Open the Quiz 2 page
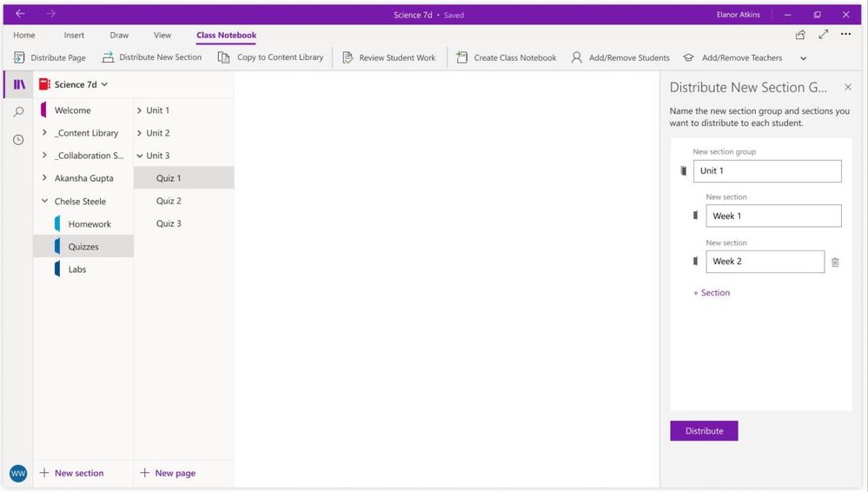868x492 pixels. pyautogui.click(x=184, y=201)
